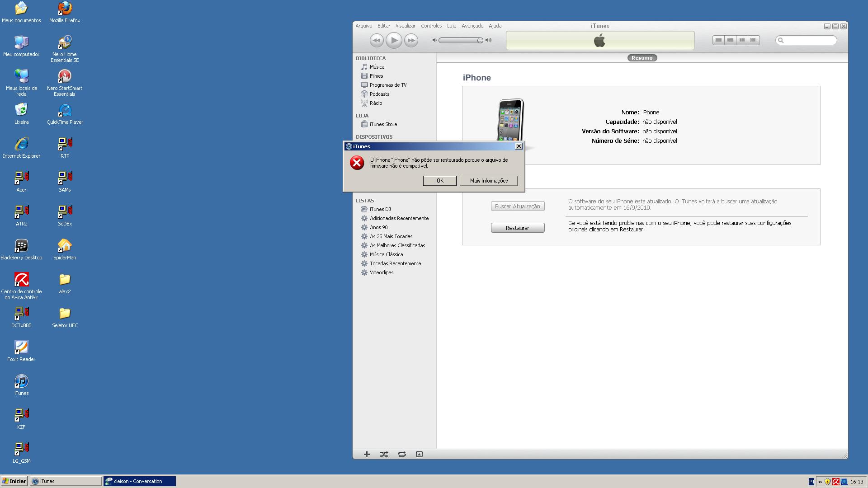The height and width of the screenshot is (488, 868).
Task: Select the Tocadas Recentemente playlist
Action: coord(394,263)
